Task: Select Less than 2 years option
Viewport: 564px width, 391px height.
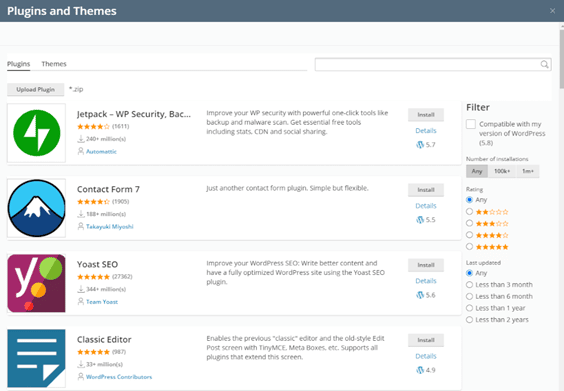Action: tap(469, 320)
